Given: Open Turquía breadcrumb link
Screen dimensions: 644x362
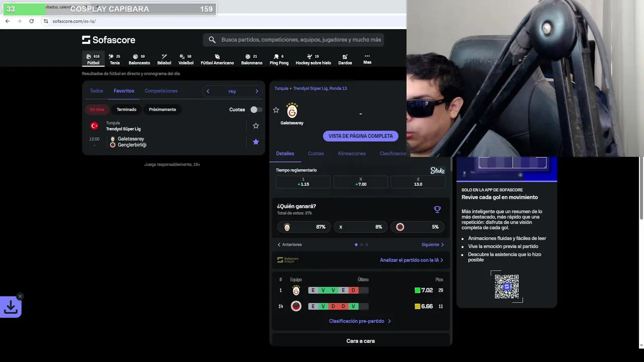Looking at the screenshot, I should click(x=281, y=88).
